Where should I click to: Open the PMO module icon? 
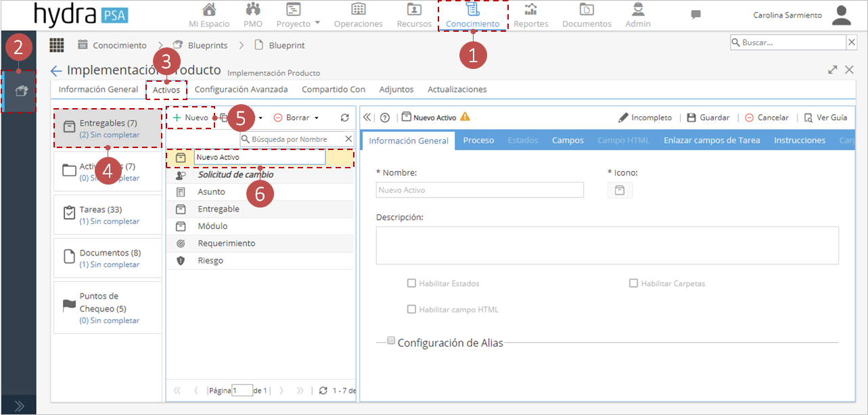[253, 9]
